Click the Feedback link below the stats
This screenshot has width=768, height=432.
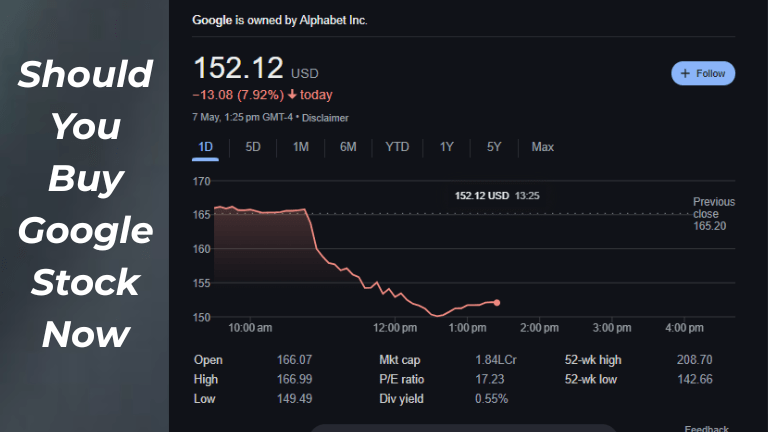(x=706, y=428)
